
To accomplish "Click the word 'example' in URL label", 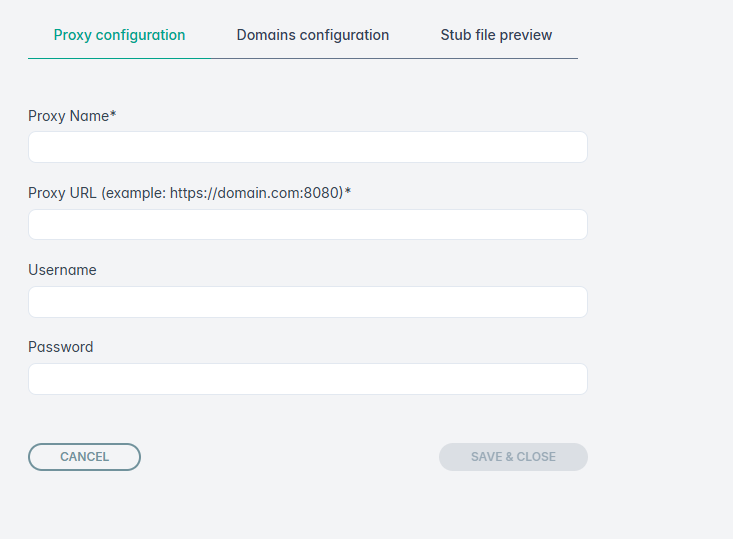I will point(134,193).
